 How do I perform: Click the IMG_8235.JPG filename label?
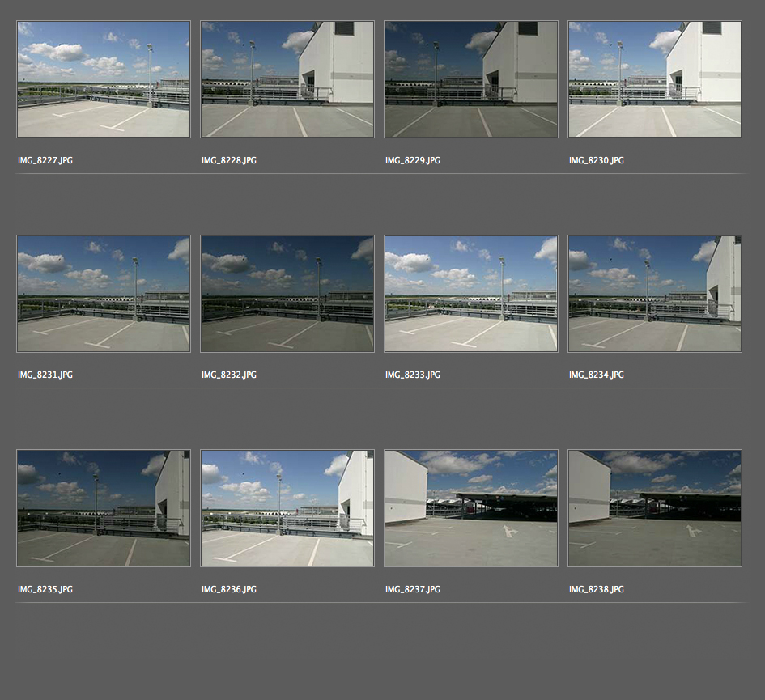45,590
